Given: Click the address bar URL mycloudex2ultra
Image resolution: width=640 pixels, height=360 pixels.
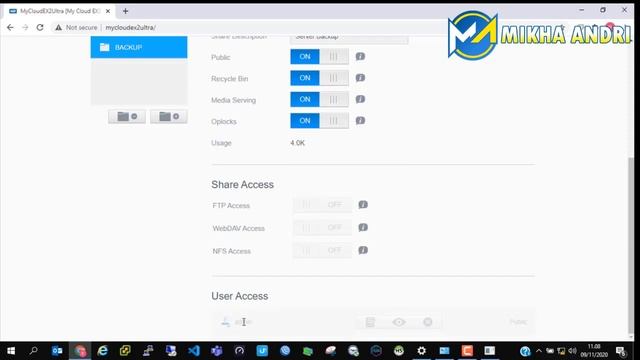Looking at the screenshot, I should 131,27.
